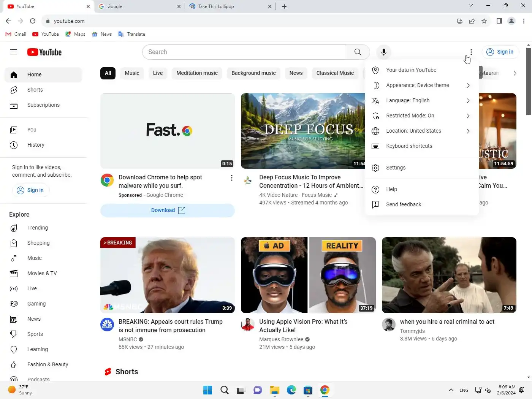Screen dimensions: 532x399
Task: Open BREAKING Trump appeals court video thumbnail
Action: 168,275
